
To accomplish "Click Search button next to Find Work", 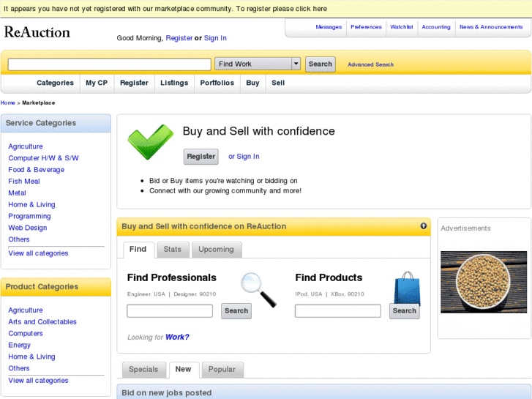I will (320, 64).
